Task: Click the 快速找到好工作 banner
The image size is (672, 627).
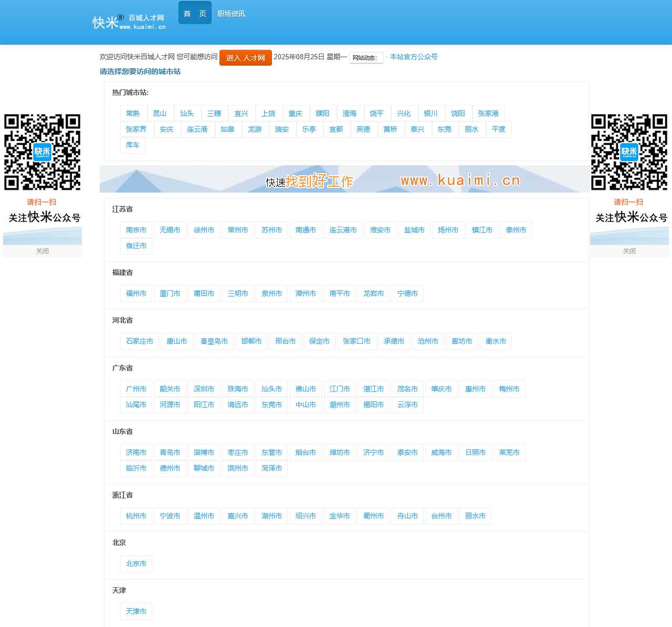Action: click(x=344, y=179)
